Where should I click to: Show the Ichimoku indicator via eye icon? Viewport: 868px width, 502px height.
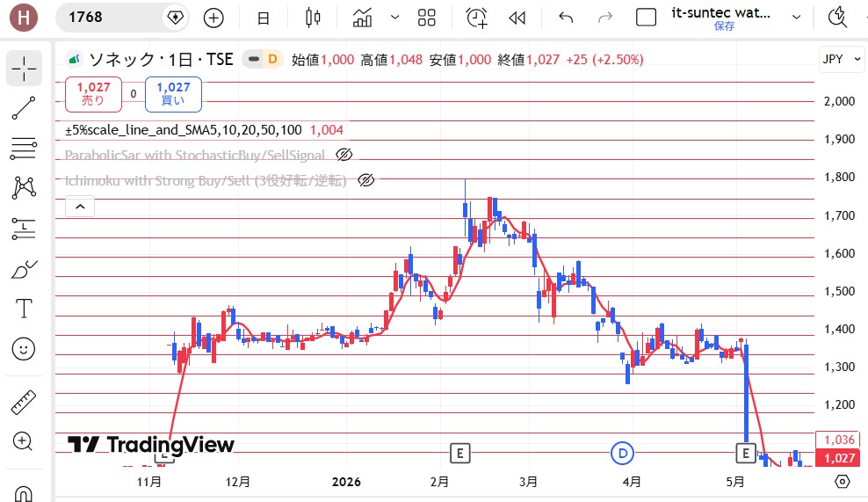point(365,180)
